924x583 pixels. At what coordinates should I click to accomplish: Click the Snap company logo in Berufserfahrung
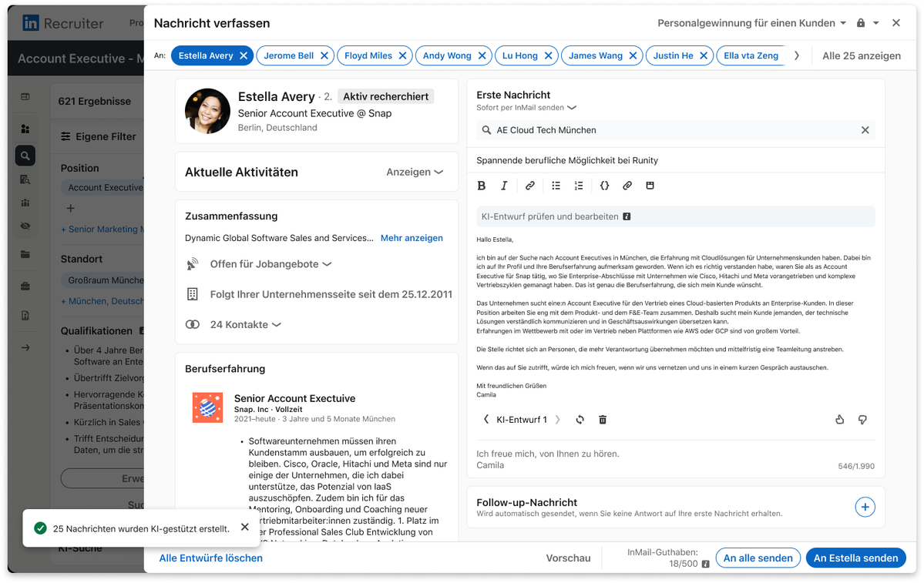pyautogui.click(x=207, y=407)
